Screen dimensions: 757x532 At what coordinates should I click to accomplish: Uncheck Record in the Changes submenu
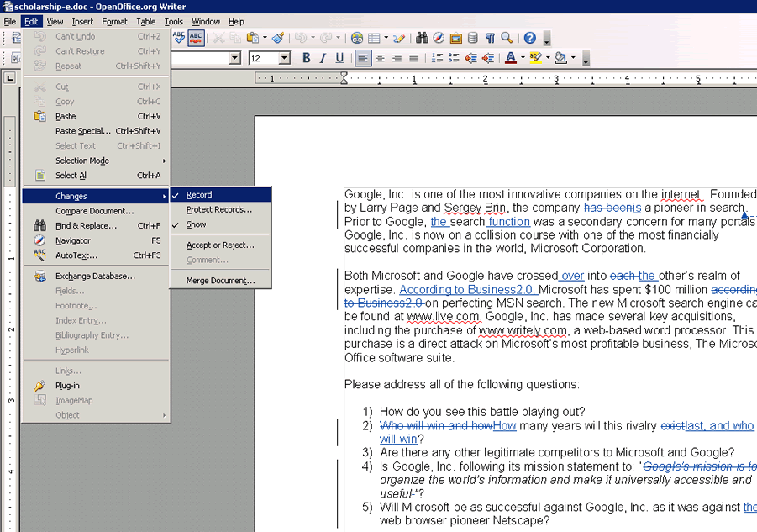point(221,195)
